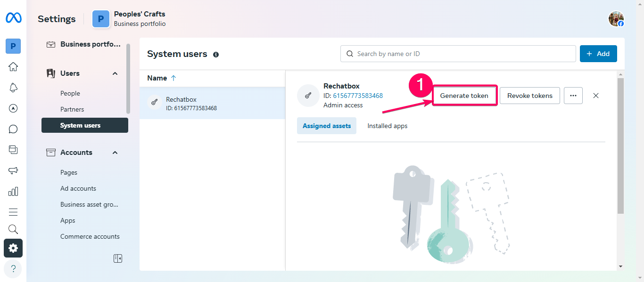Viewport: 644px width, 282px height.
Task: Go to Home via house icon
Action: tap(13, 66)
